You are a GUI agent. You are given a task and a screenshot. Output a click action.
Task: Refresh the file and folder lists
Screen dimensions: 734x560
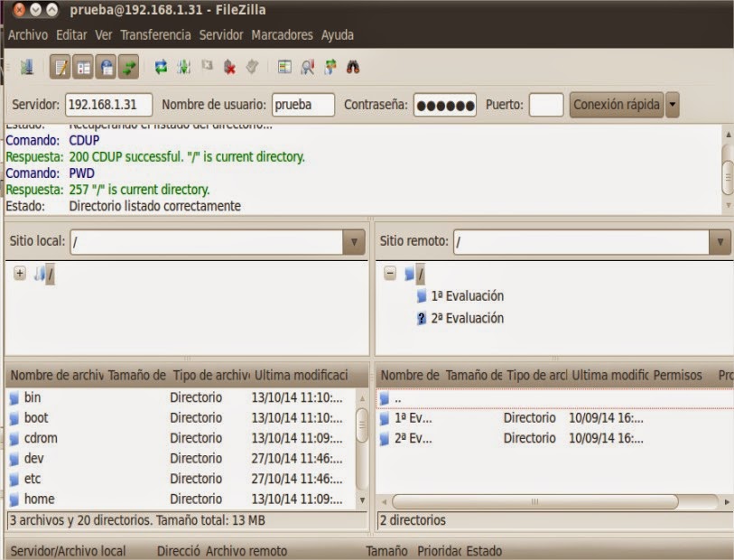coord(161,67)
